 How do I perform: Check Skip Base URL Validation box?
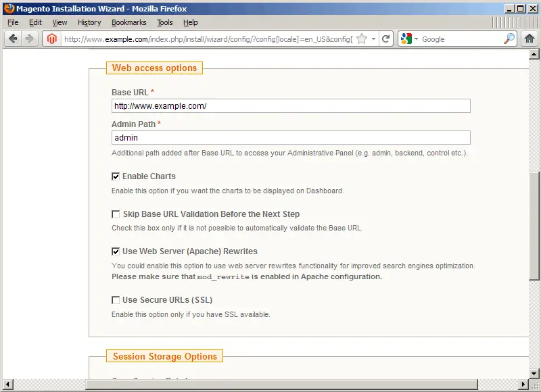pos(116,214)
